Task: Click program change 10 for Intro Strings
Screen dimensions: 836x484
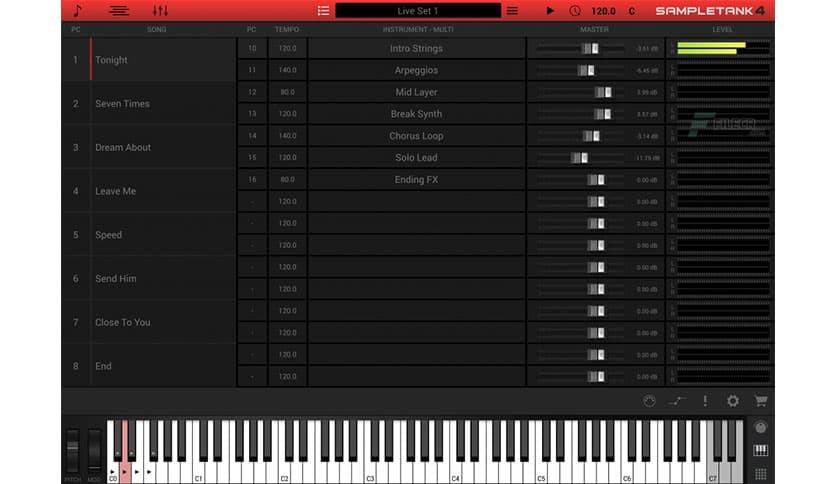Action: [x=252, y=49]
